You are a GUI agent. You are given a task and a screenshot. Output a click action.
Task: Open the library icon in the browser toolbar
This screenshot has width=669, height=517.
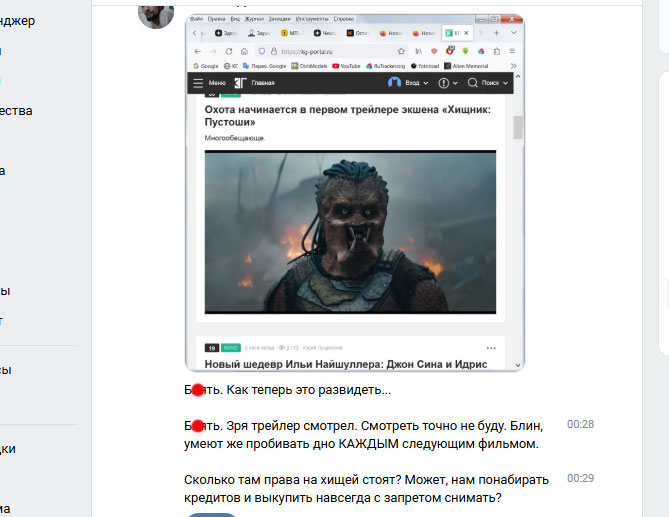419,51
